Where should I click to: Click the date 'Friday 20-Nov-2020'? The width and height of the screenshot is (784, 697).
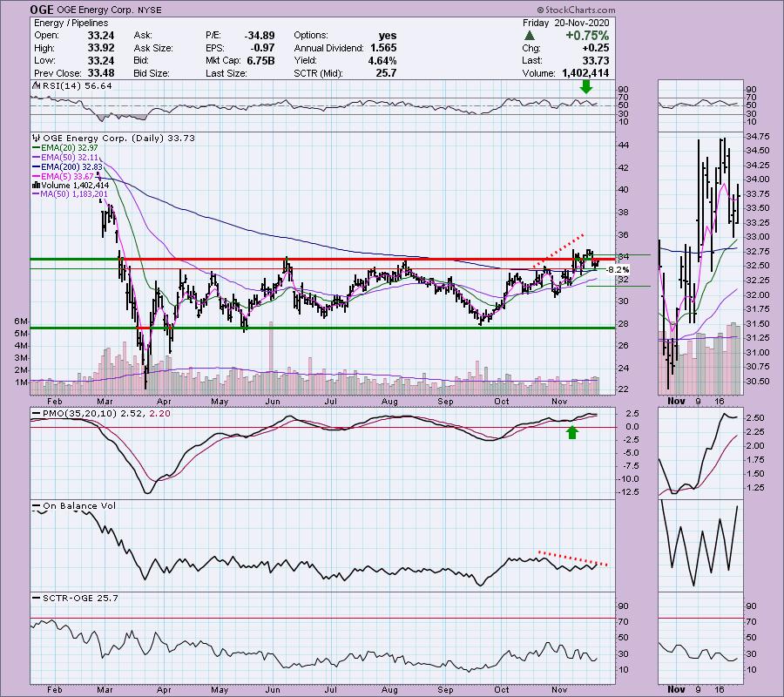(x=566, y=23)
